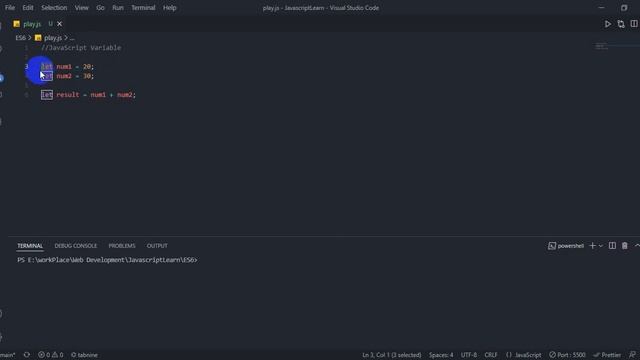
Task: Split the editor to the right
Action: coord(634,24)
